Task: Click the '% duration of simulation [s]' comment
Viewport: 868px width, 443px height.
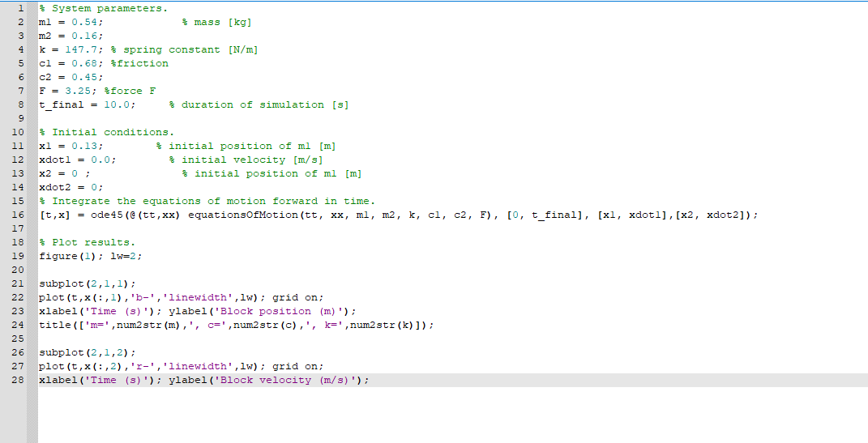Action: [259, 104]
